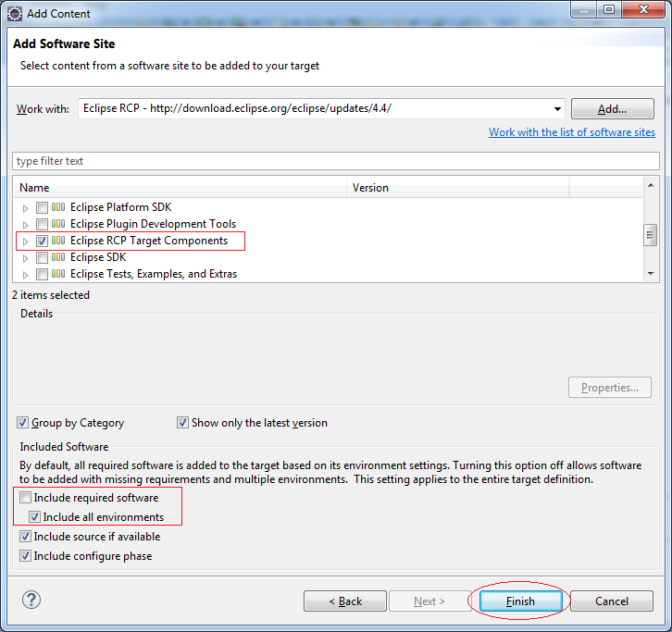Click the Eclipse SDK category icon
Screen dimensions: 672x632
[x=58, y=257]
